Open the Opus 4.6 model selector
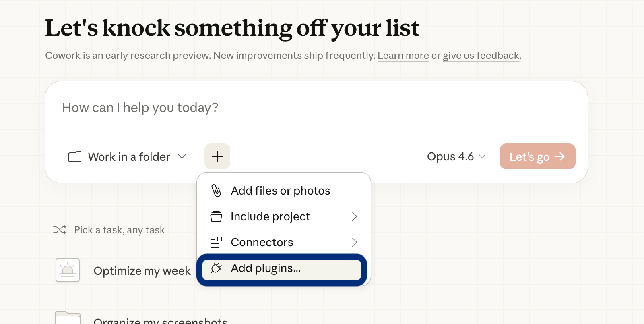This screenshot has width=644, height=324. 456,156
